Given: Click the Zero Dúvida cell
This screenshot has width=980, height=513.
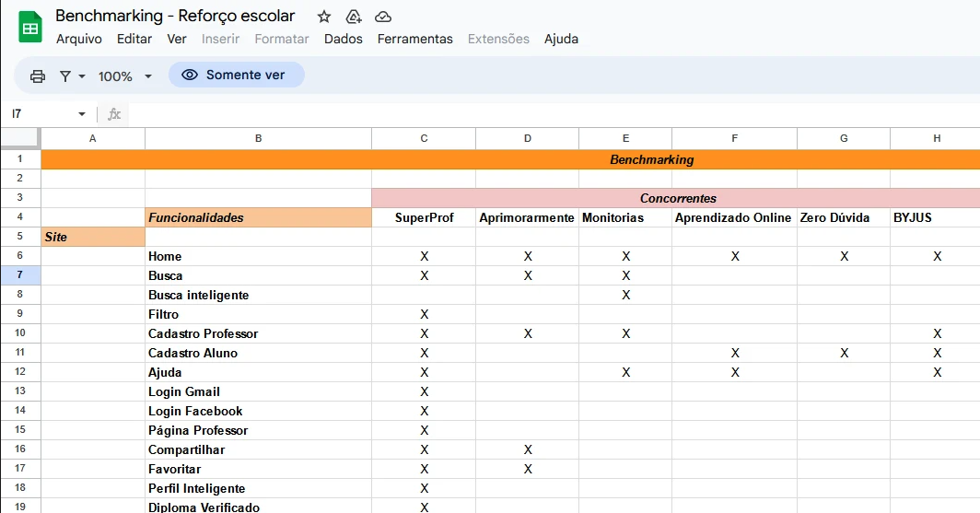Looking at the screenshot, I should click(844, 217).
